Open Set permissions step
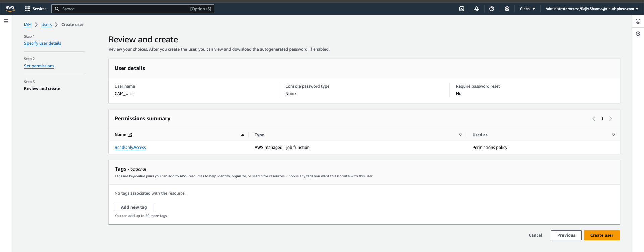644x252 pixels. [x=39, y=66]
